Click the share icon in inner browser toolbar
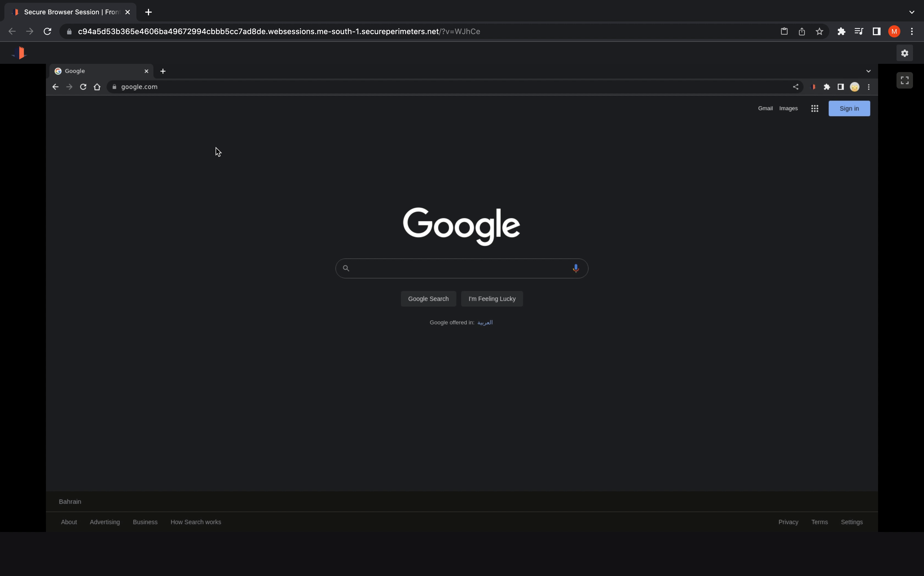Viewport: 924px width, 576px height. coord(795,87)
